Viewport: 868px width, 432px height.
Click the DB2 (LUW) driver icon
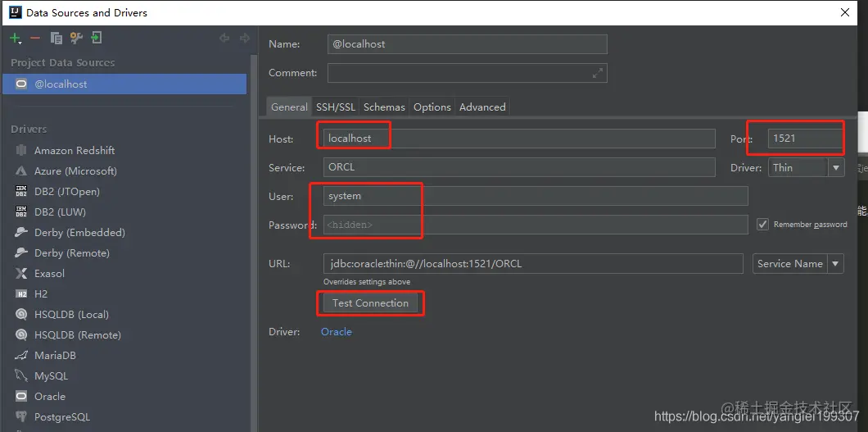point(21,211)
